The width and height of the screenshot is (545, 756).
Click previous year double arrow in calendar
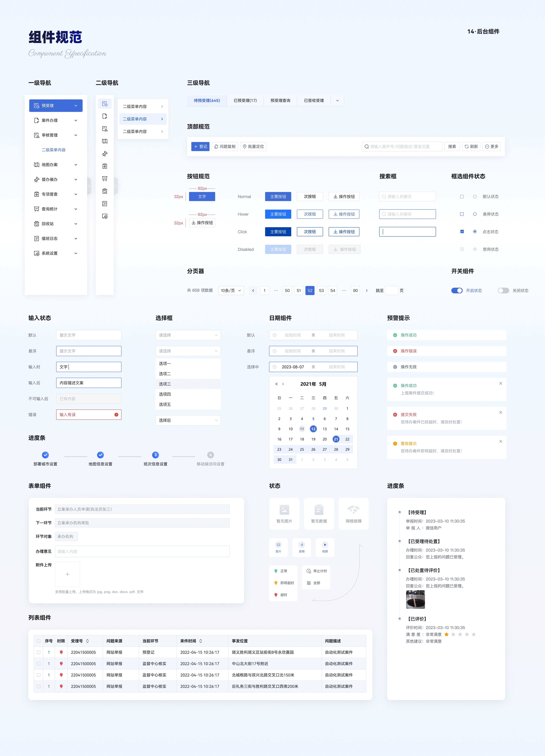[276, 384]
